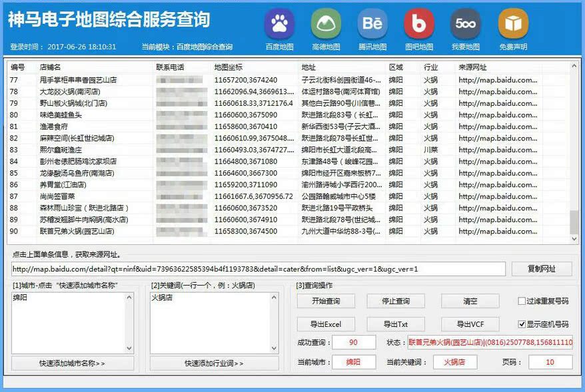Select row 苏稽发翘脚牛肉焖锅(高水店)
585x392 pixels.
pyautogui.click(x=289, y=220)
